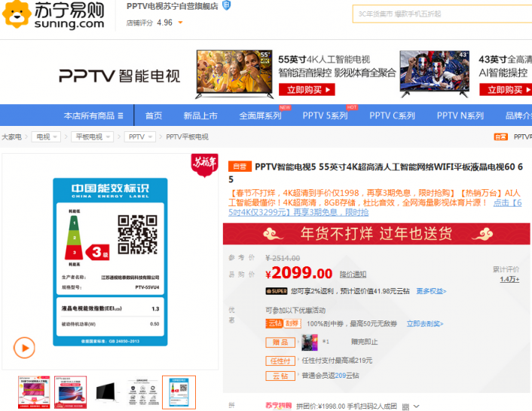Click the SUPER member badge icon
The height and width of the screenshot is (411, 532).
[x=277, y=291]
